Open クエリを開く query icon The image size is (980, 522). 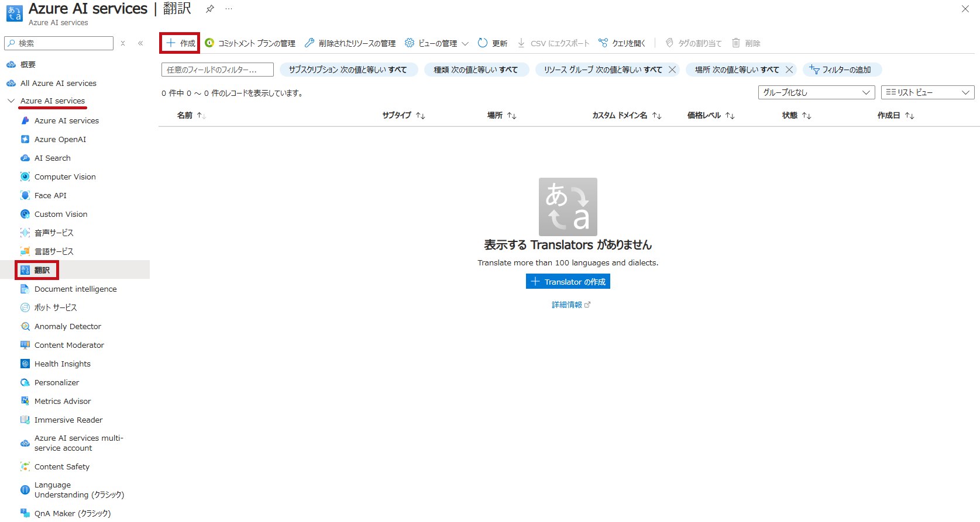(603, 43)
